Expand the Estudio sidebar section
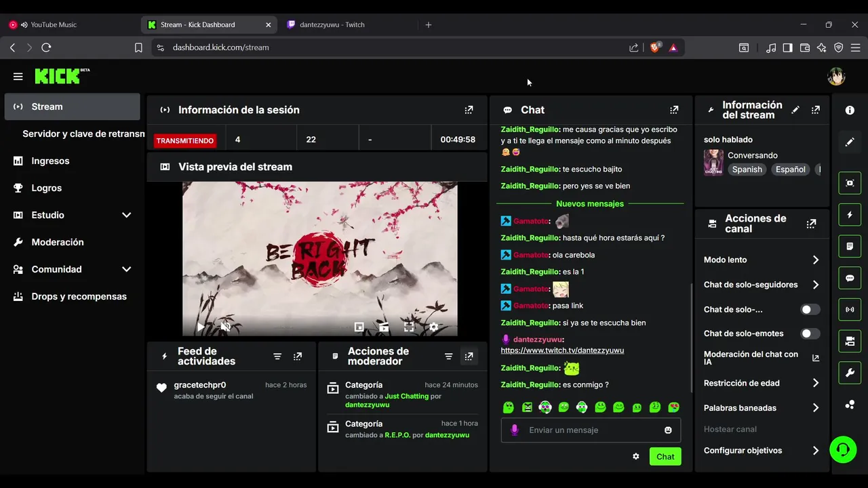Viewport: 868px width, 488px height. pos(126,215)
